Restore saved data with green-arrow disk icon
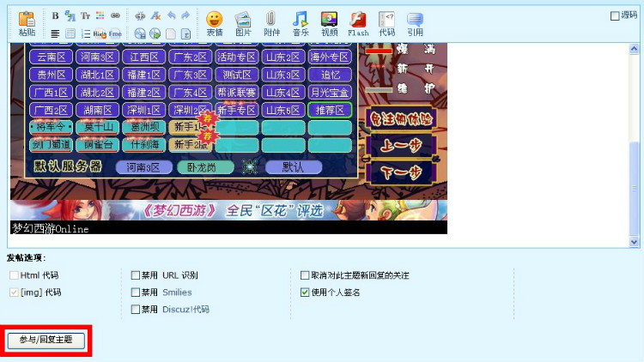 pos(155,33)
